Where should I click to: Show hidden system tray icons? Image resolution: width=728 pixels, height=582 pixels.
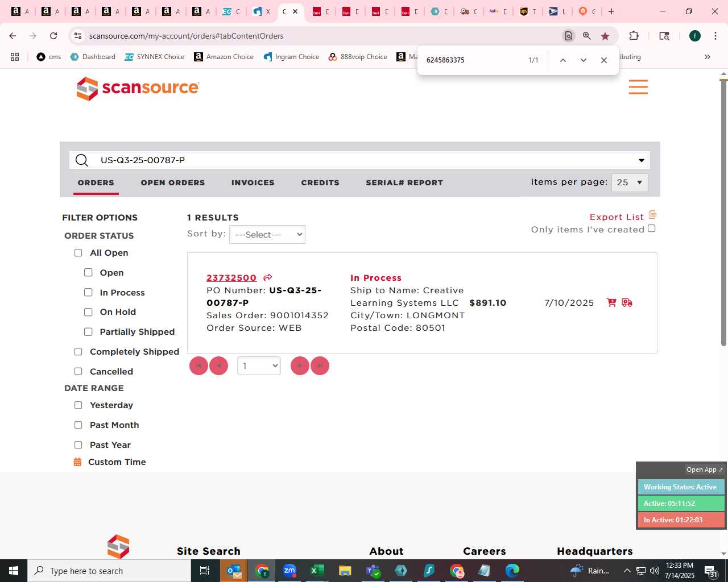[x=627, y=571]
